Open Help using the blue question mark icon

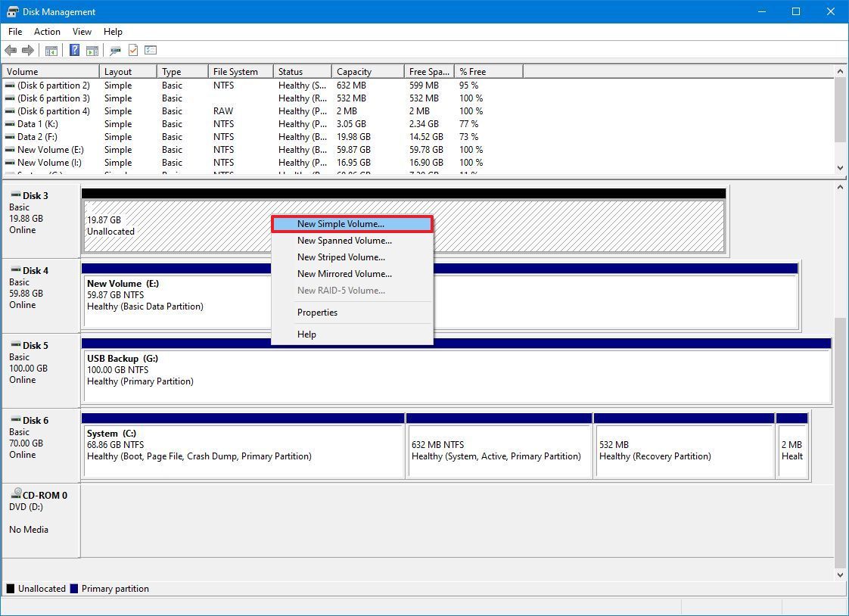coord(73,51)
